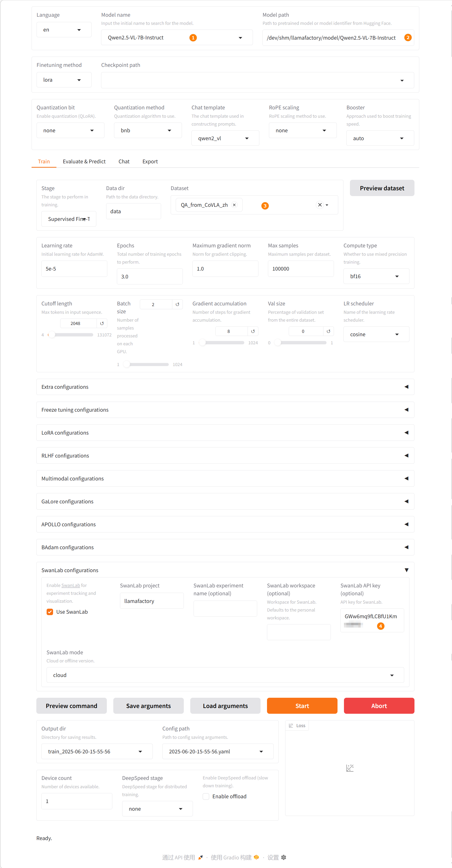The width and height of the screenshot is (452, 868).
Task: Open settings via the footer gear icon
Action: point(284,857)
